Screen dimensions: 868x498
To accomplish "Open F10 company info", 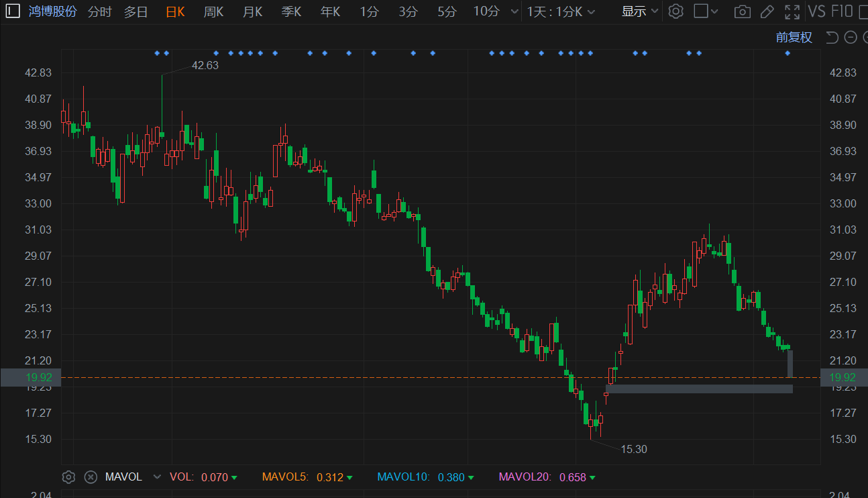I will [x=842, y=11].
